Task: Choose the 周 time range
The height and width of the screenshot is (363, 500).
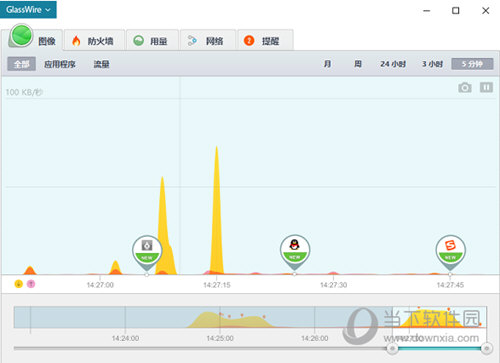Action: 358,64
